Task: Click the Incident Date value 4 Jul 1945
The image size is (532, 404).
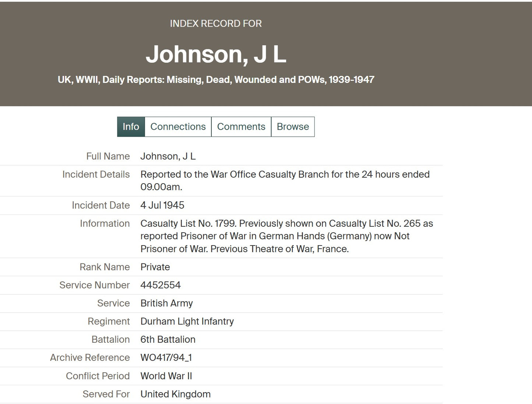Action: tap(162, 205)
